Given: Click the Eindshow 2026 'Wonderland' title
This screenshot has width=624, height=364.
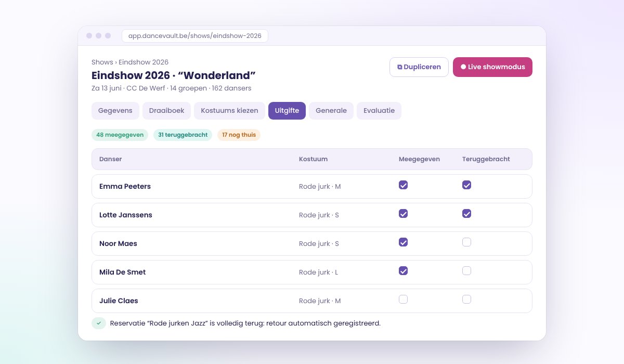Looking at the screenshot, I should point(174,75).
